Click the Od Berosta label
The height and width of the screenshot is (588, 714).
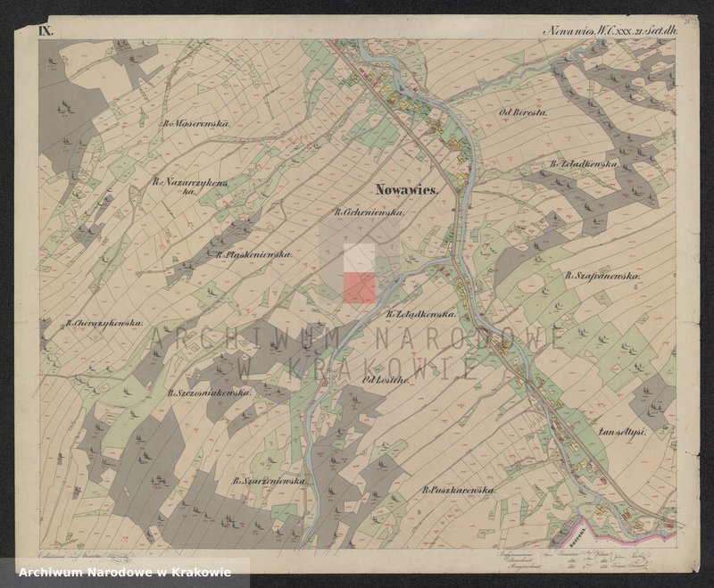click(523, 112)
